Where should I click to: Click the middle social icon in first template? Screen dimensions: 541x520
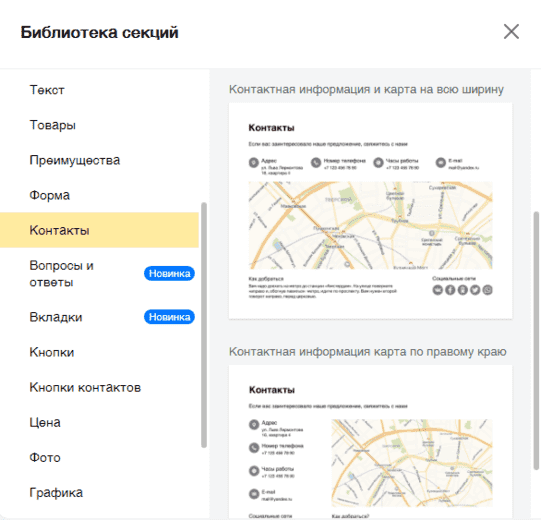(462, 290)
